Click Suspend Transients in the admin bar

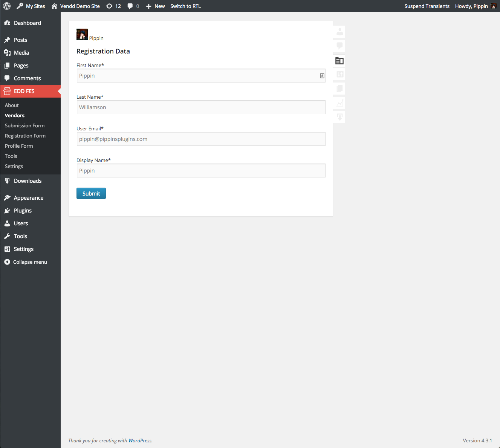[x=427, y=6]
